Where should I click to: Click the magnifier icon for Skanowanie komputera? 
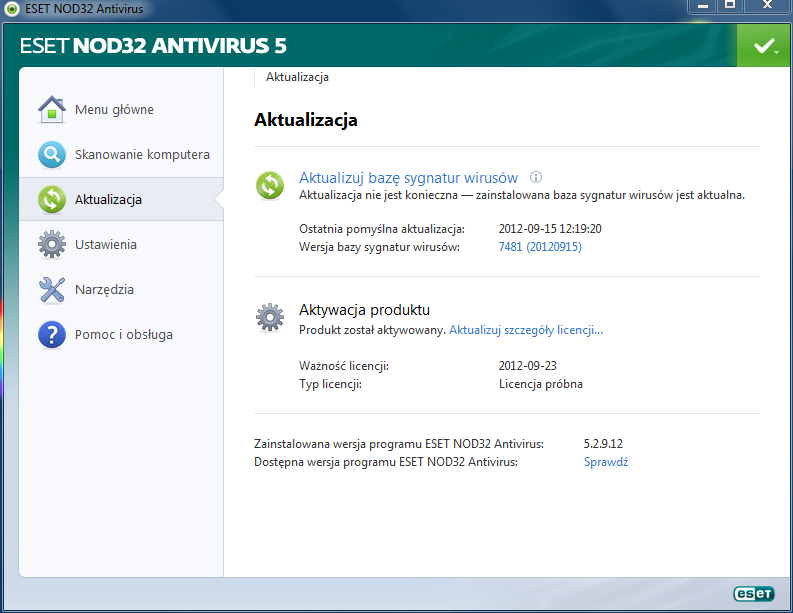click(x=52, y=154)
